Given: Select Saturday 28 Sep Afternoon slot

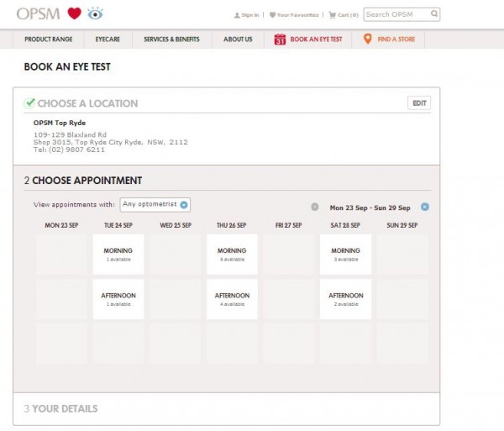Looking at the screenshot, I should click(345, 299).
